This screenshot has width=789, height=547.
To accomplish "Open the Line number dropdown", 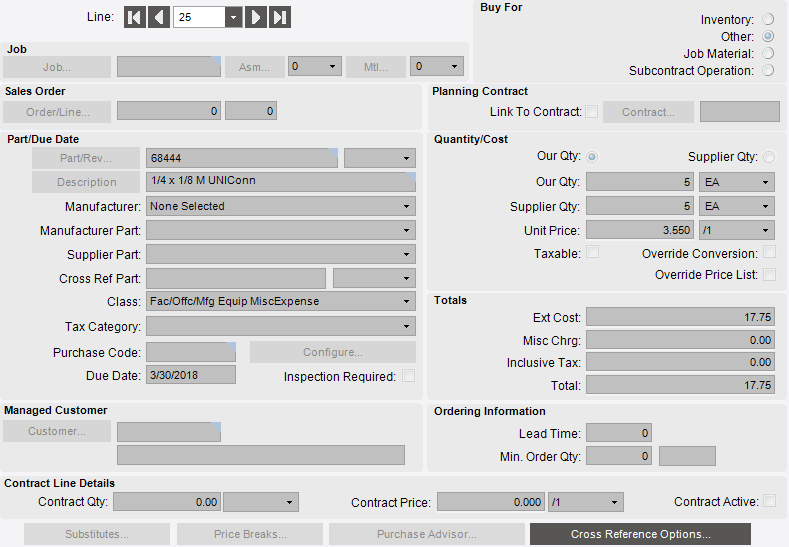I will pos(233,18).
